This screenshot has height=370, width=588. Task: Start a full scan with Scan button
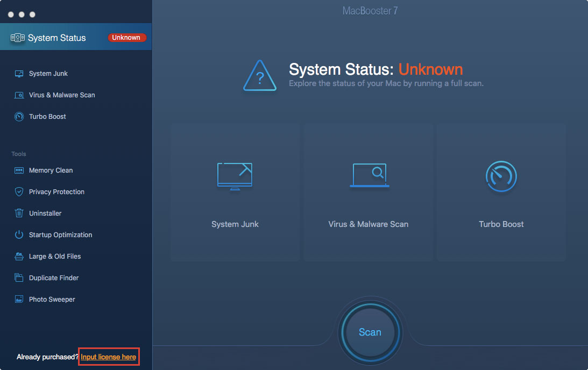click(370, 332)
